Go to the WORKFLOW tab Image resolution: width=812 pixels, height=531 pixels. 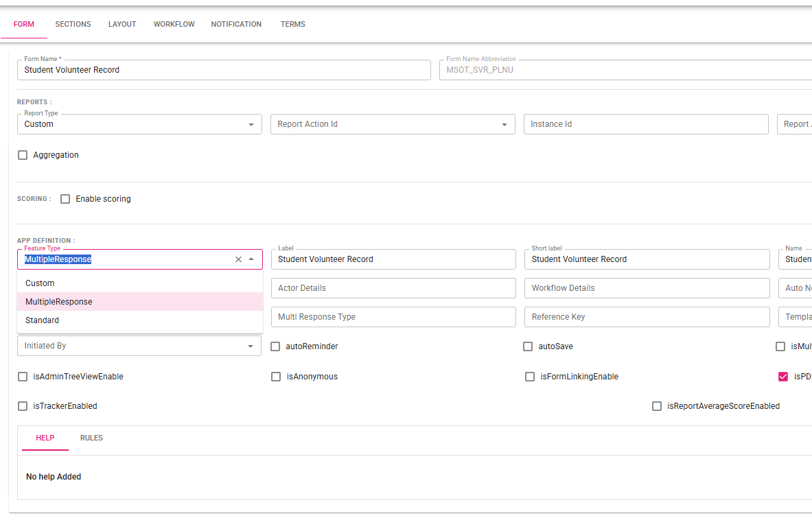174,24
